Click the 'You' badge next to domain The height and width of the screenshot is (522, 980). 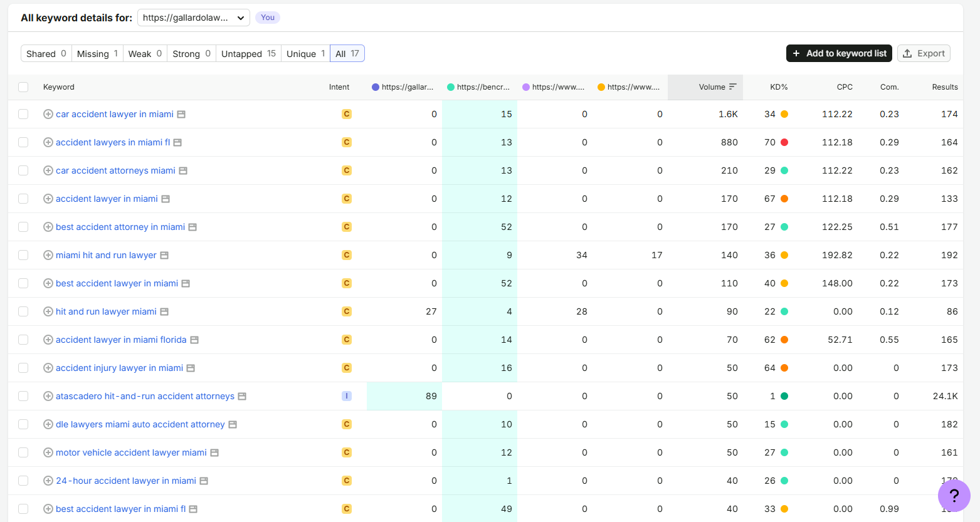(268, 18)
